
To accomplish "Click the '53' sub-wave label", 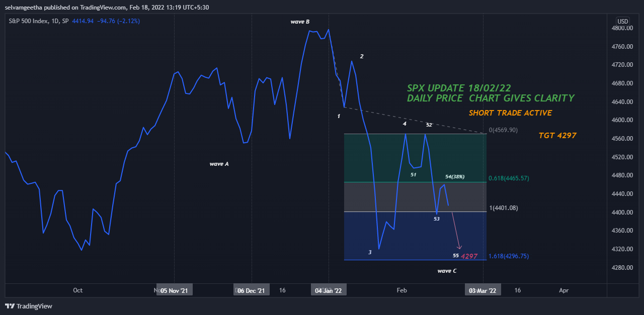I will click(437, 219).
